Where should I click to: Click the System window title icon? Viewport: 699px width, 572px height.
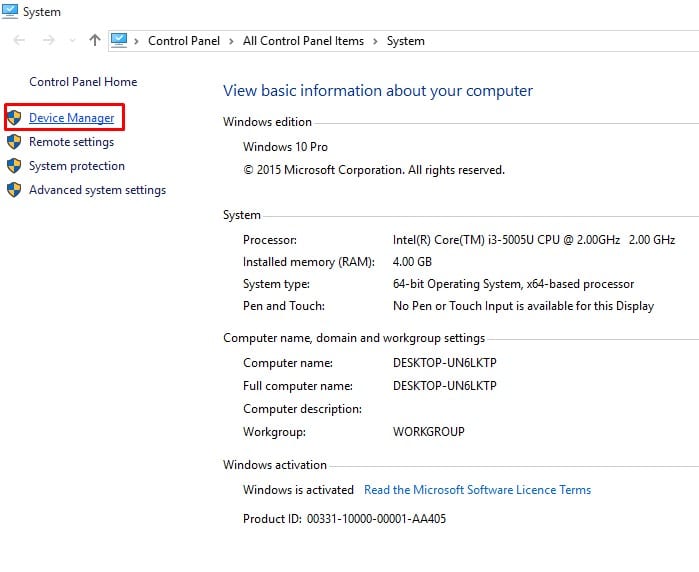coord(10,11)
